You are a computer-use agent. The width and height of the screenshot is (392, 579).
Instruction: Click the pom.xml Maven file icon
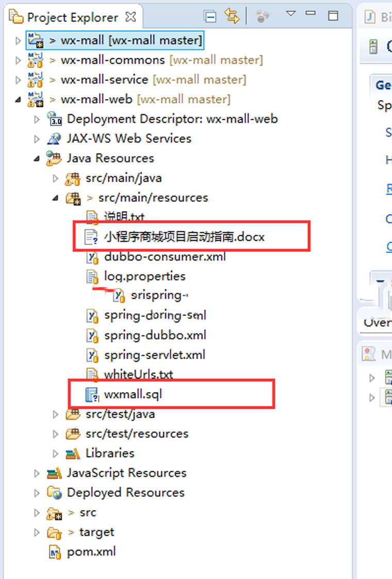55,552
